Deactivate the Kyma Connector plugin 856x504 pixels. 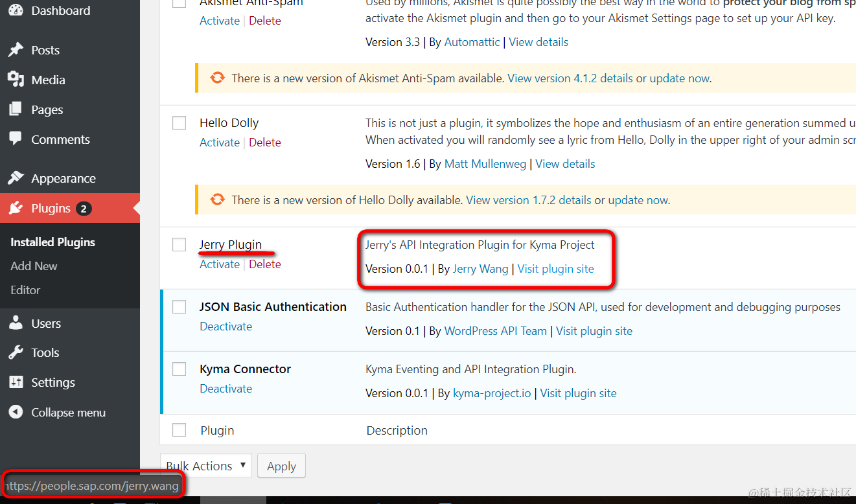point(226,389)
